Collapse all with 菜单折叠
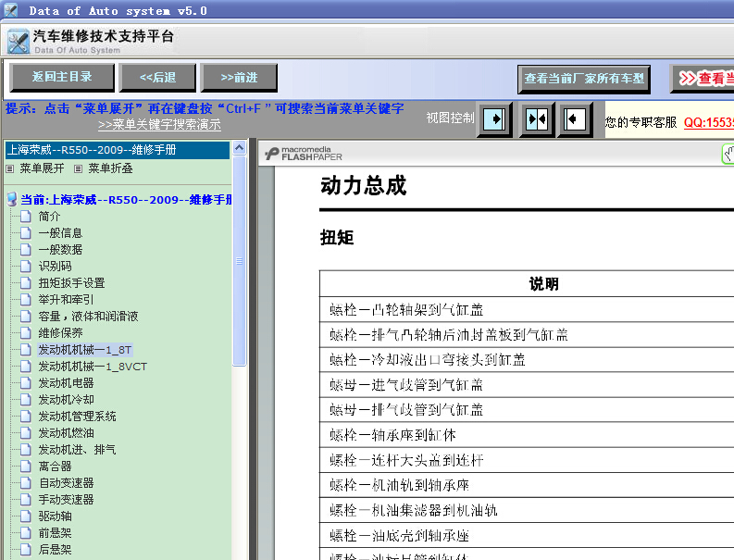Image resolution: width=734 pixels, height=560 pixels. 110,168
